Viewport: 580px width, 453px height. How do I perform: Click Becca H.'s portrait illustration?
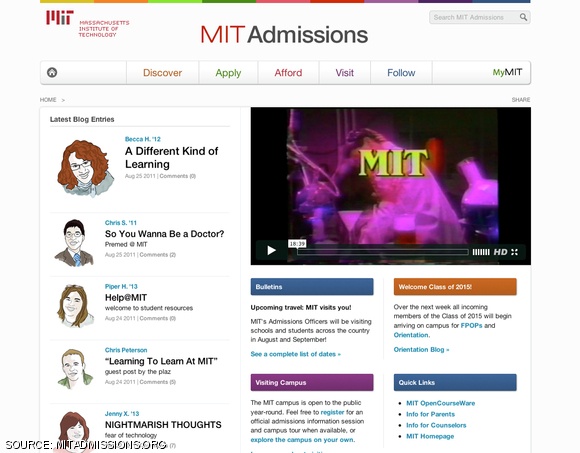coord(85,168)
